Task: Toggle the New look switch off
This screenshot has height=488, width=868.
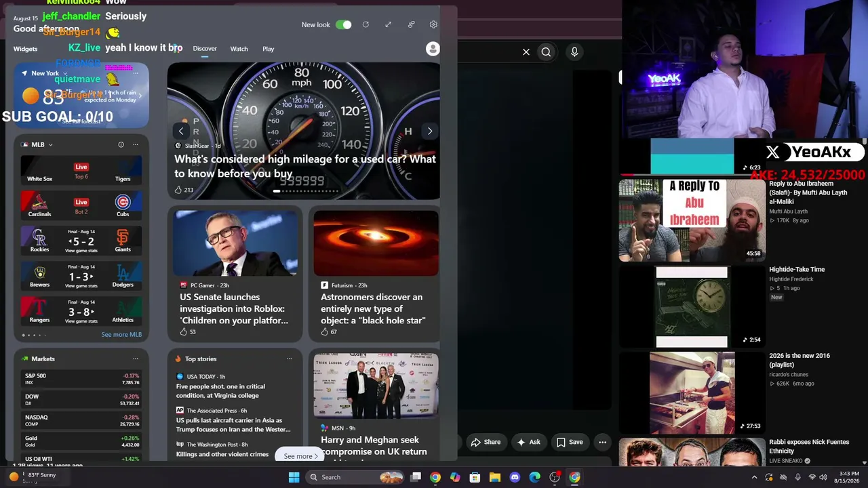Action: coord(344,24)
